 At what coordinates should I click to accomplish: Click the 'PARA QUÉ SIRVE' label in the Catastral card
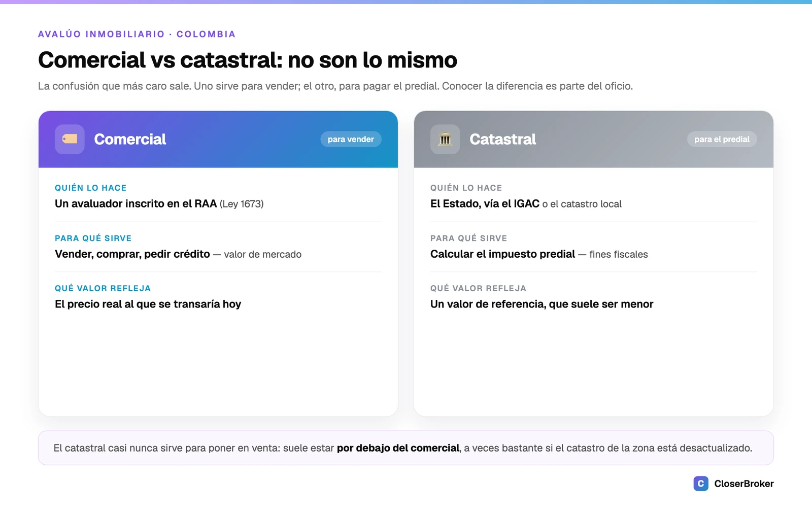click(468, 238)
